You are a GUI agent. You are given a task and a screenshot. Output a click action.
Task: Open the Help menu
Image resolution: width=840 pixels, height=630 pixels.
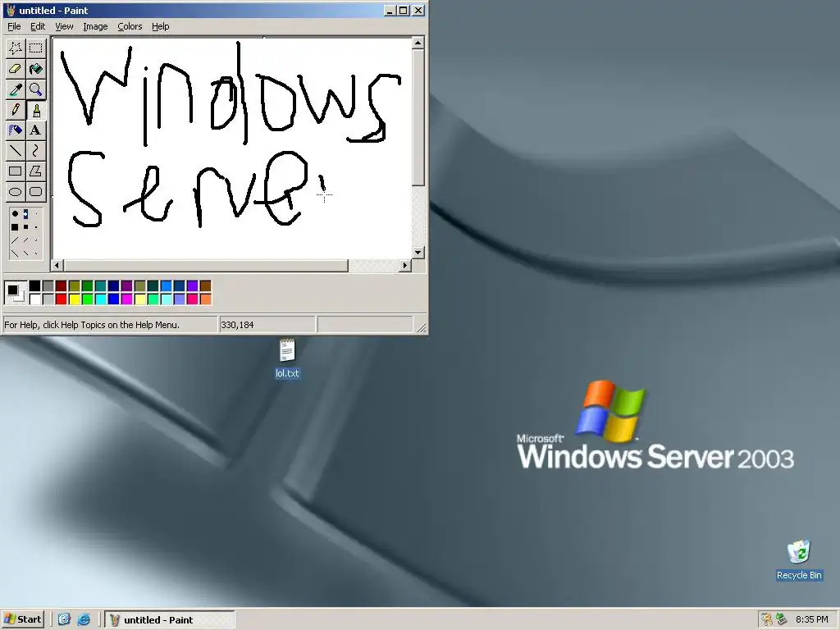point(160,26)
